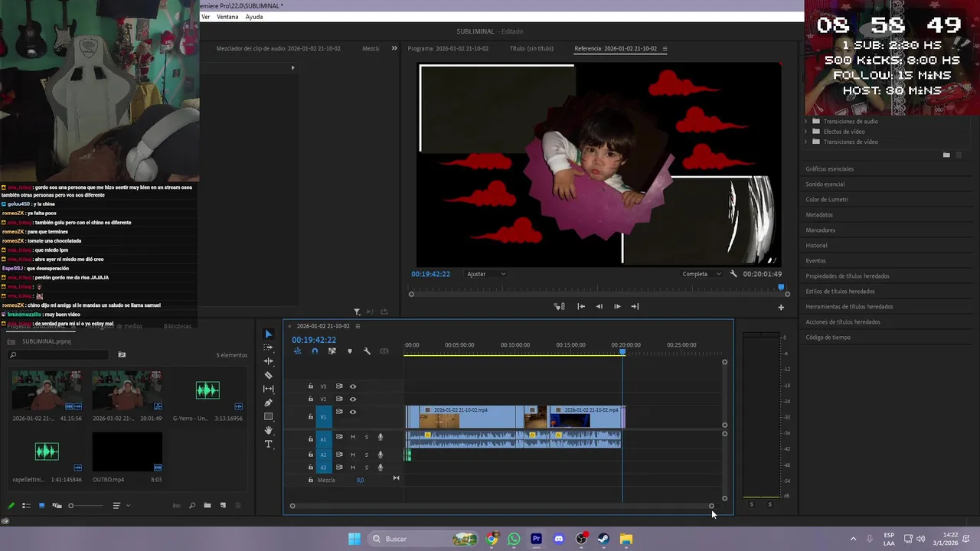Open the Ver menu
This screenshot has width=980, height=551.
205,17
